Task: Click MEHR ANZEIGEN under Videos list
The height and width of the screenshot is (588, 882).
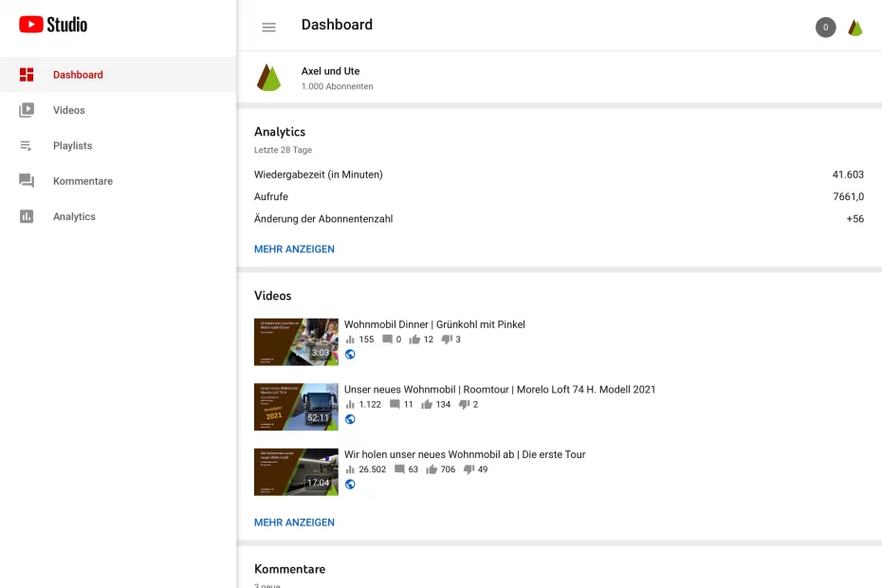Action: coord(294,523)
